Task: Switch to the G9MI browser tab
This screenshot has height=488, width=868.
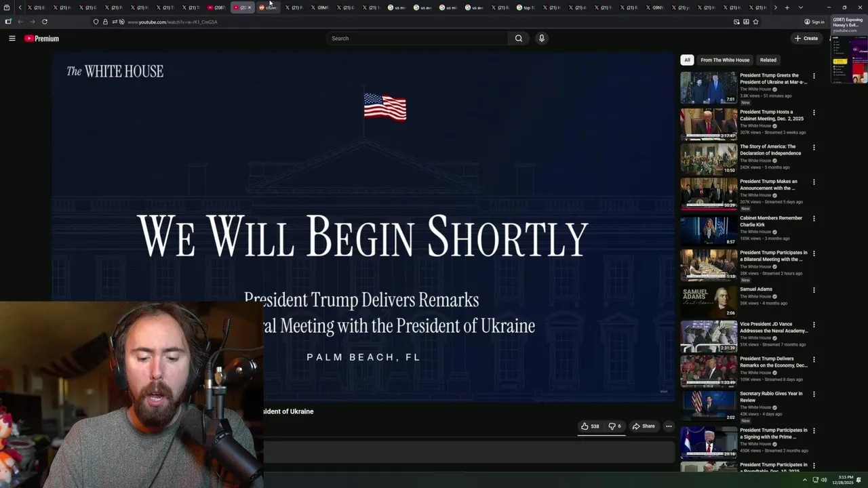Action: click(319, 7)
